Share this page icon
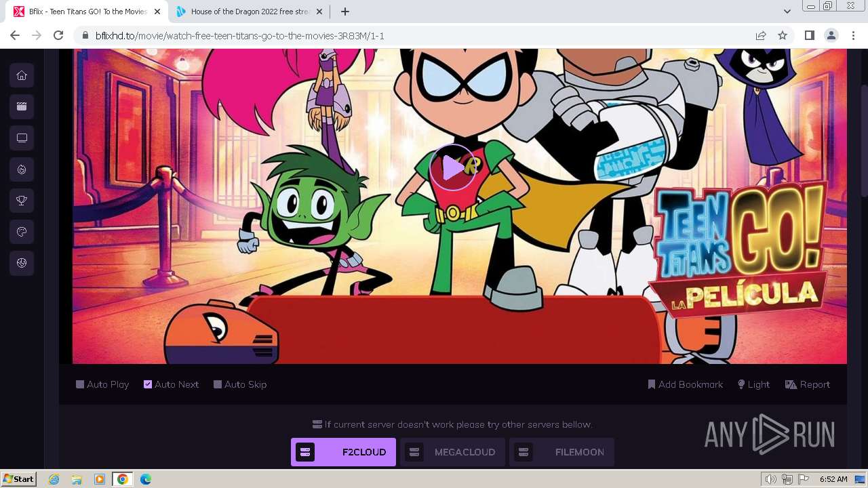The width and height of the screenshot is (868, 488). [x=761, y=36]
